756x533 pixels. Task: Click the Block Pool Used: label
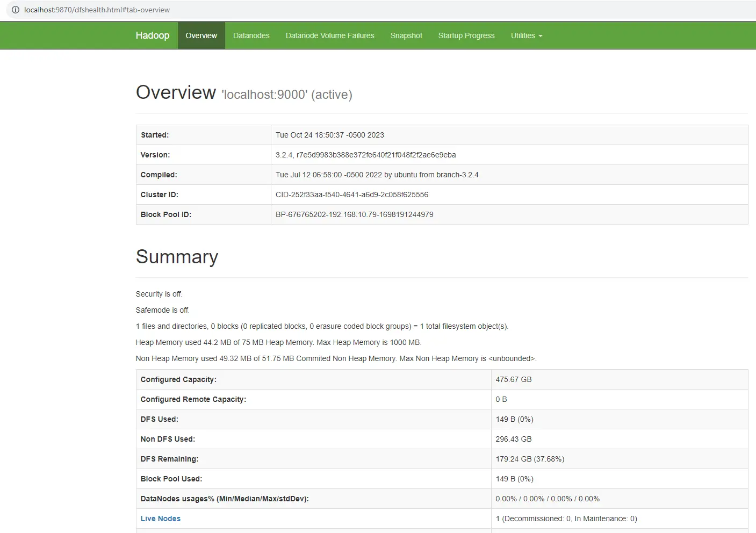(x=171, y=479)
